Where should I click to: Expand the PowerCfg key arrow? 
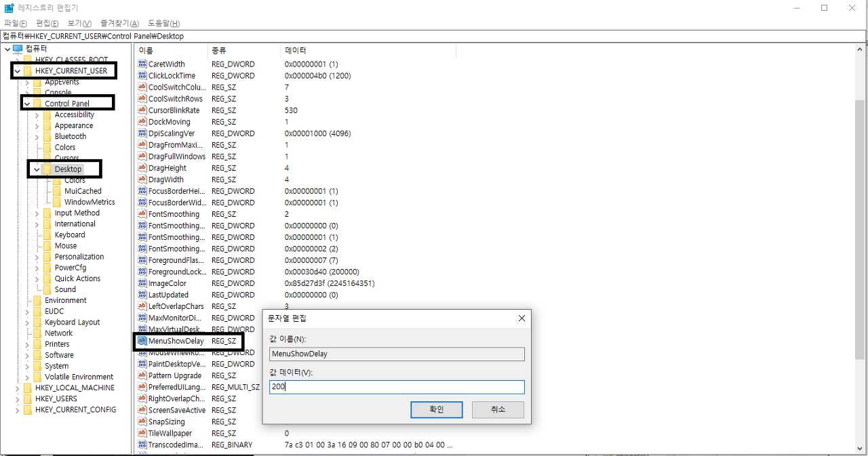(x=37, y=268)
